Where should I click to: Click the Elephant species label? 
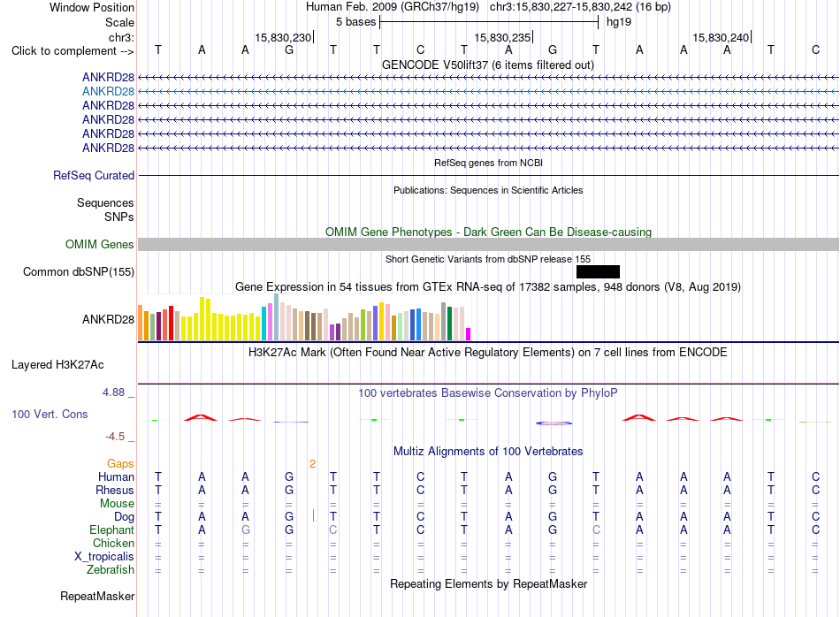click(x=111, y=529)
